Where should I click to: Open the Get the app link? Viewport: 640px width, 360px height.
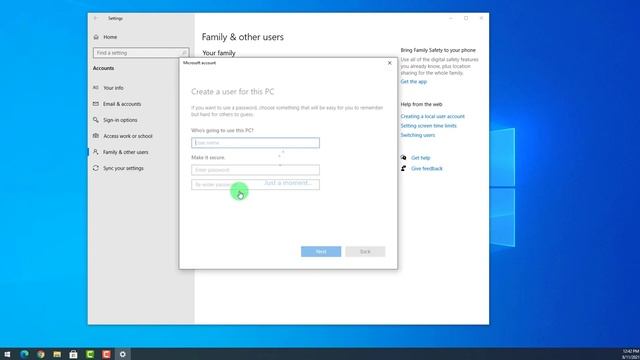point(413,82)
